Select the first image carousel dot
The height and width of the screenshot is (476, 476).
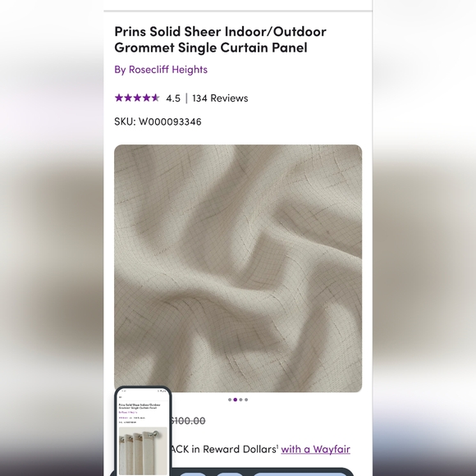pos(230,400)
